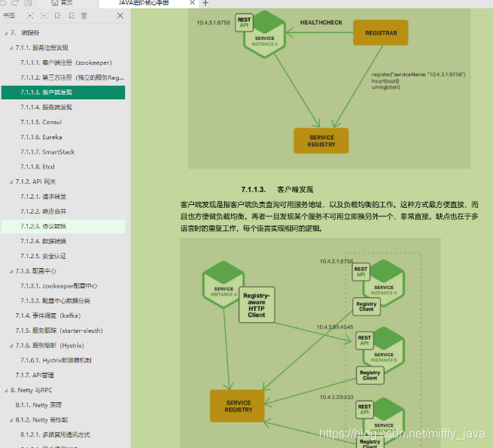The image size is (493, 448).
Task: Click the HEALTHCHECK label in diagram
Action: coord(321,23)
